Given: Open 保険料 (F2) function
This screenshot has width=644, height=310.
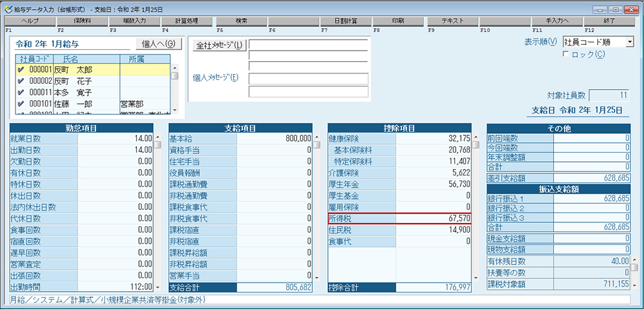Looking at the screenshot, I should 82,21.
